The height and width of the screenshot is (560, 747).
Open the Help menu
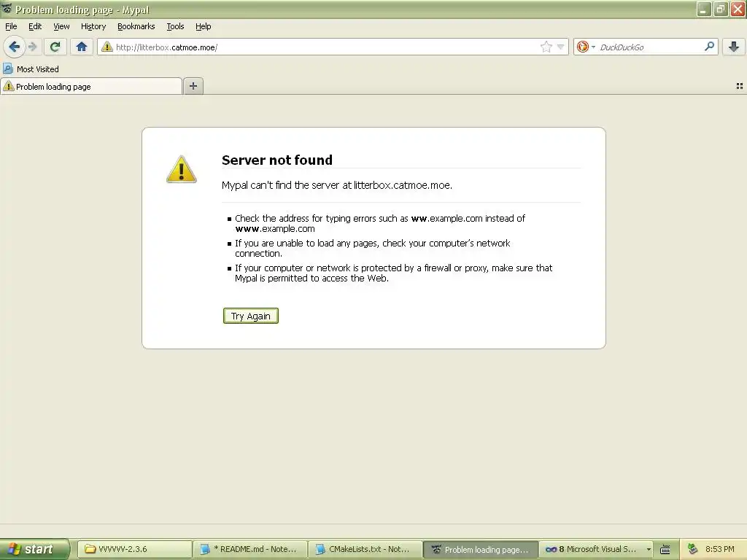point(203,26)
